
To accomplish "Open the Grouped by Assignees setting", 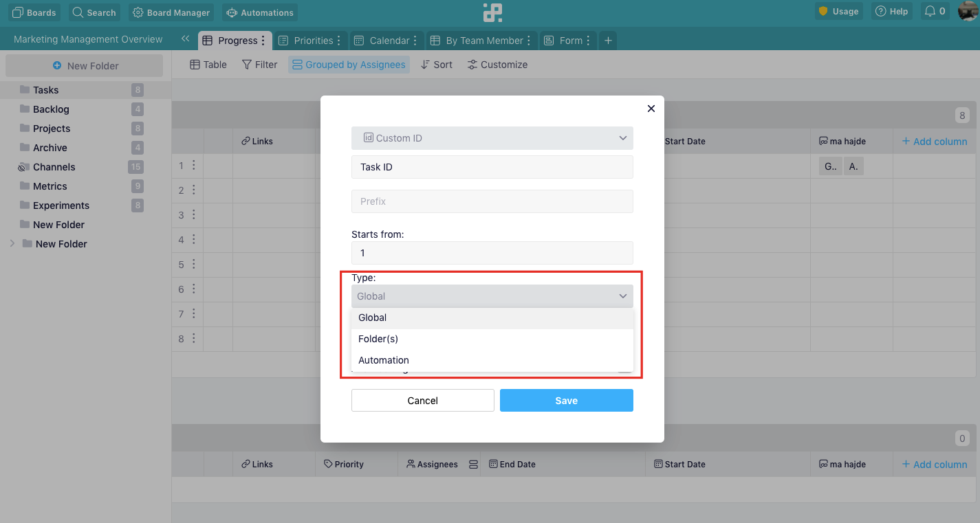I will coord(349,65).
